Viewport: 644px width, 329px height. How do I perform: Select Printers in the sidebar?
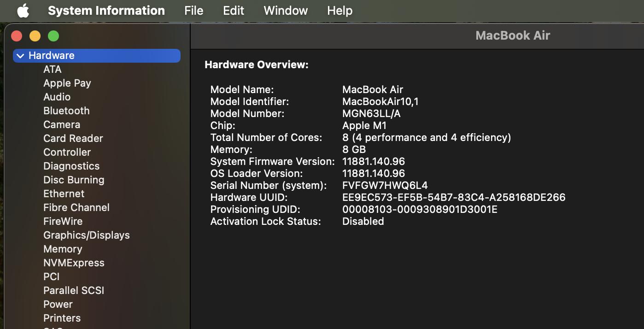pyautogui.click(x=62, y=318)
